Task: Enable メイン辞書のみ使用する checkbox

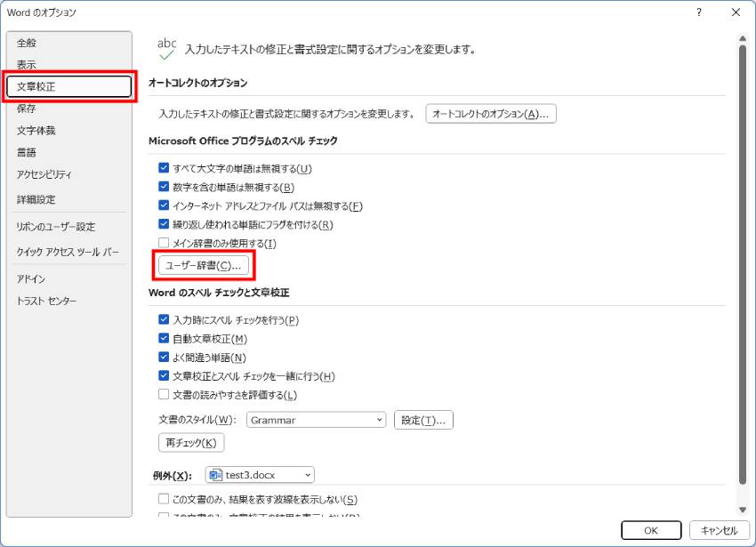Action: coord(164,243)
